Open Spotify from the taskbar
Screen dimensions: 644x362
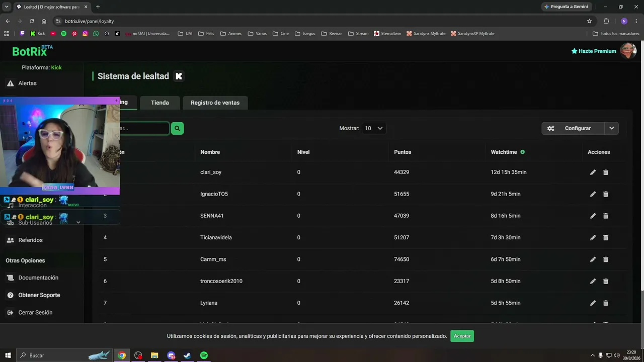204,355
